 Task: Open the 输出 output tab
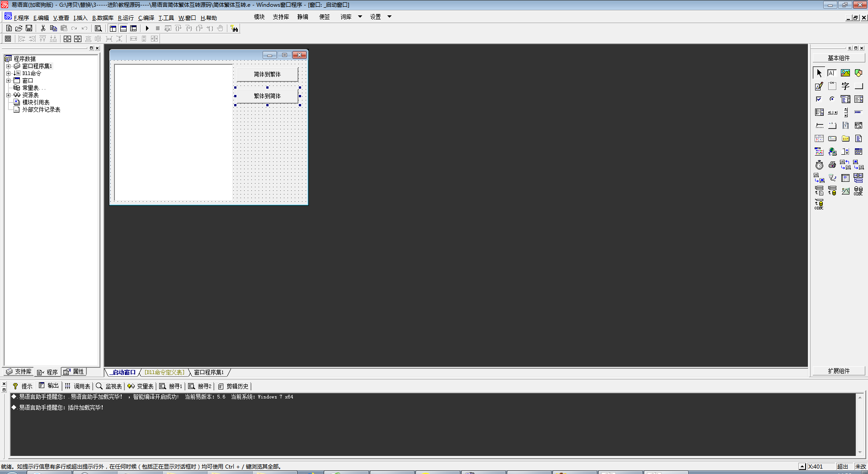49,386
